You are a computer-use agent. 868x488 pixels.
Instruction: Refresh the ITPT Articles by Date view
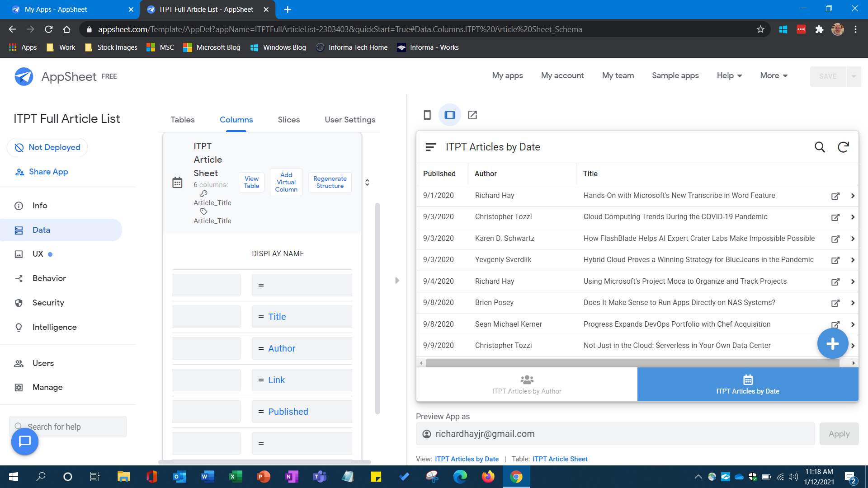(x=843, y=147)
